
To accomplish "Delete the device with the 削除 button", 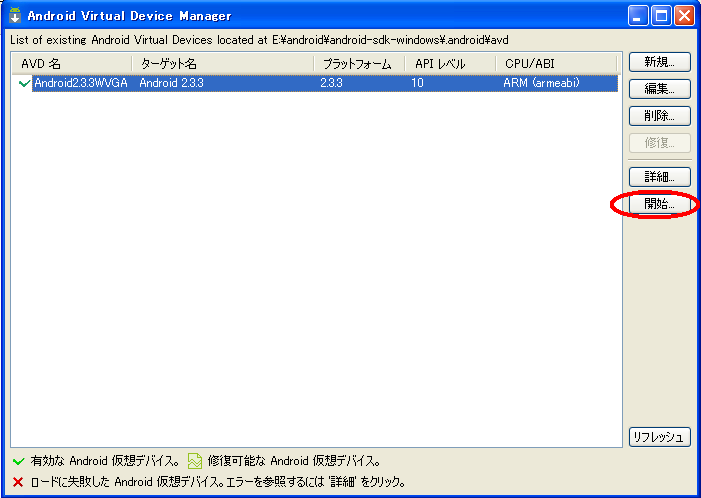I will point(659,116).
